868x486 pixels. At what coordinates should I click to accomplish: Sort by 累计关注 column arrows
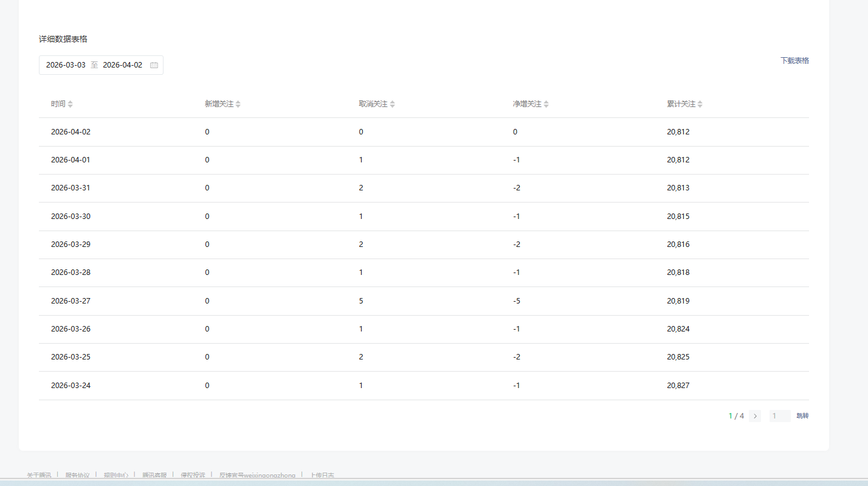700,105
